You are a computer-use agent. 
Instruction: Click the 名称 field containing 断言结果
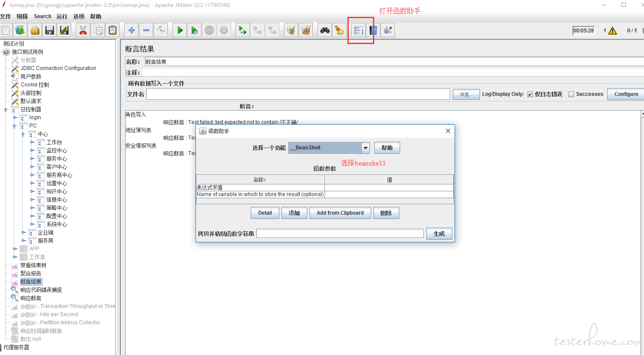tap(394, 62)
